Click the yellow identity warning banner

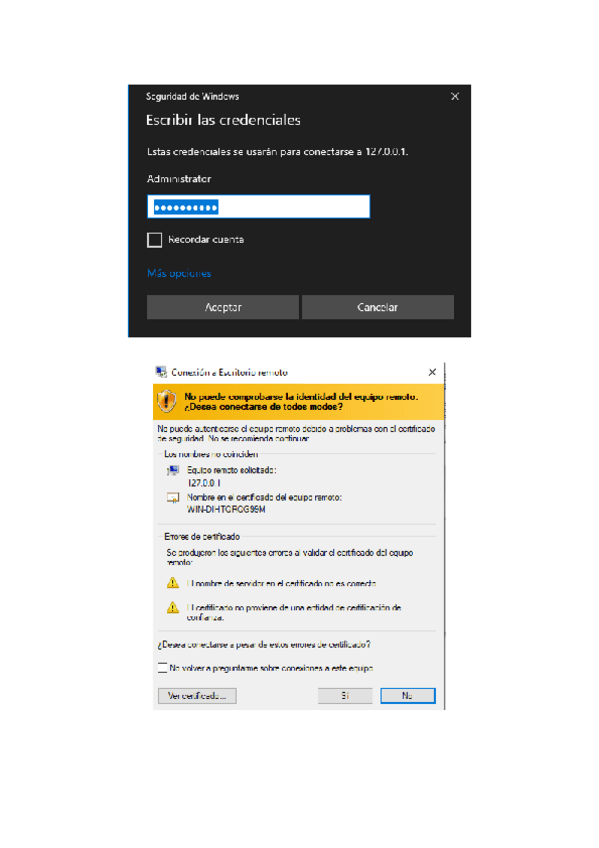[298, 402]
